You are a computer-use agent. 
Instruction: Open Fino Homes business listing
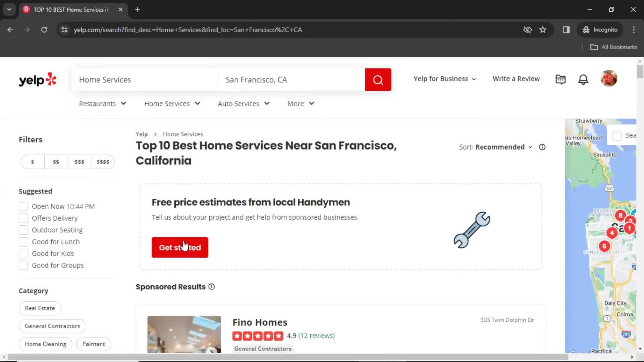(260, 322)
